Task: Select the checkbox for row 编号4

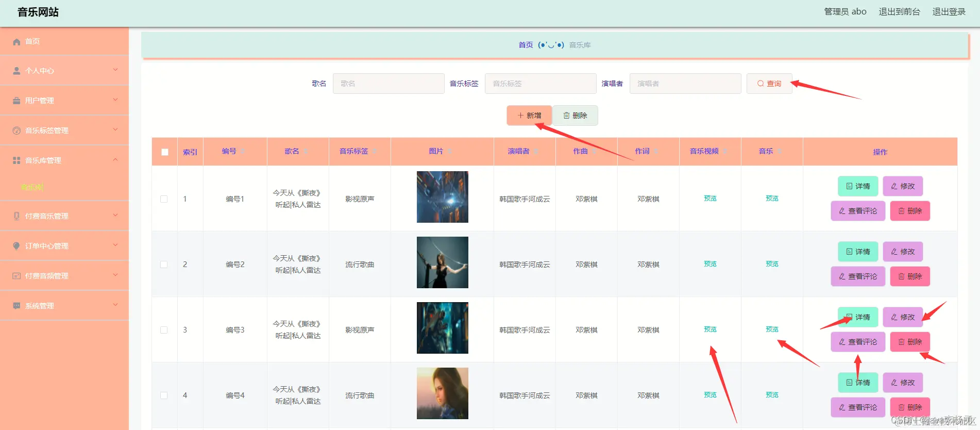Action: pos(164,395)
